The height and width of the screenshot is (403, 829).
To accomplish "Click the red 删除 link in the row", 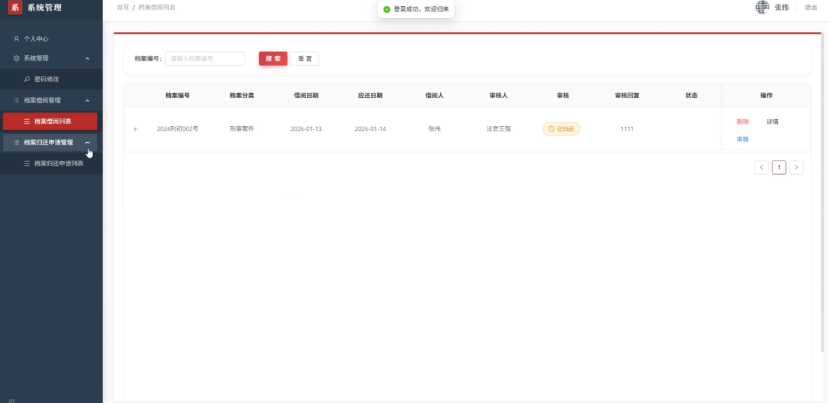I will point(742,122).
